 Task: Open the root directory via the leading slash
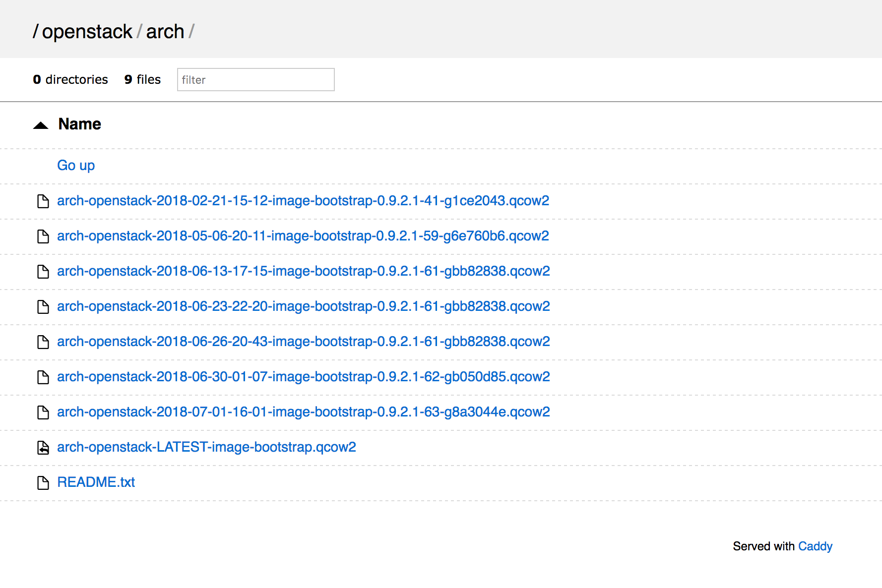[x=35, y=31]
